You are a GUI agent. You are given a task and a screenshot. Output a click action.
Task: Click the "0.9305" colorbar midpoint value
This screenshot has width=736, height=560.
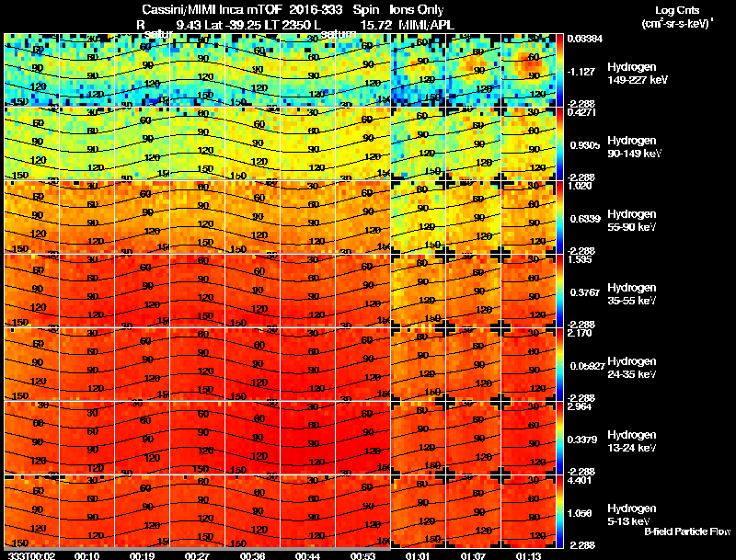(583, 145)
